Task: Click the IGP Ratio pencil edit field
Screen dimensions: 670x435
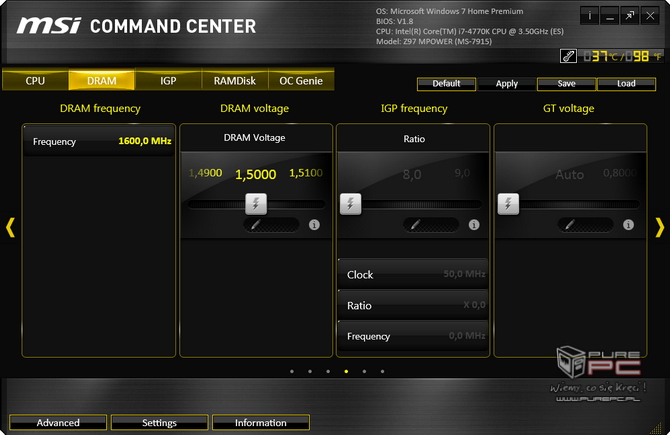Action: [431, 224]
